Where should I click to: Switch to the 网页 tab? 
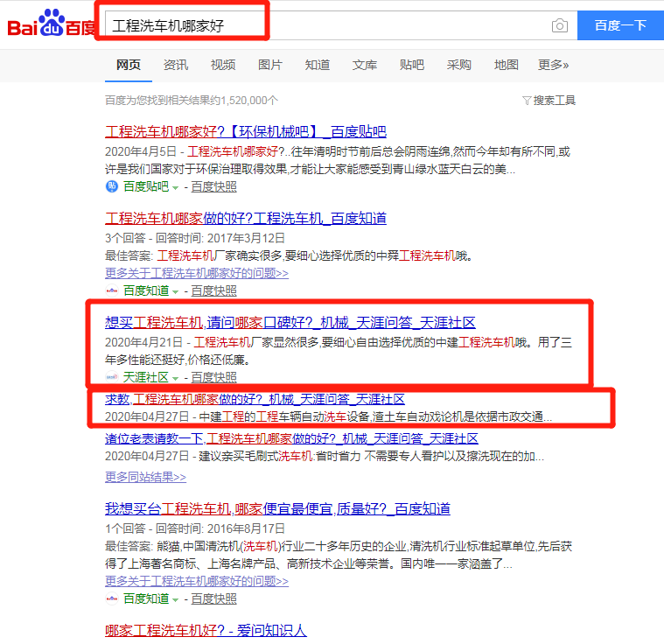pyautogui.click(x=129, y=65)
